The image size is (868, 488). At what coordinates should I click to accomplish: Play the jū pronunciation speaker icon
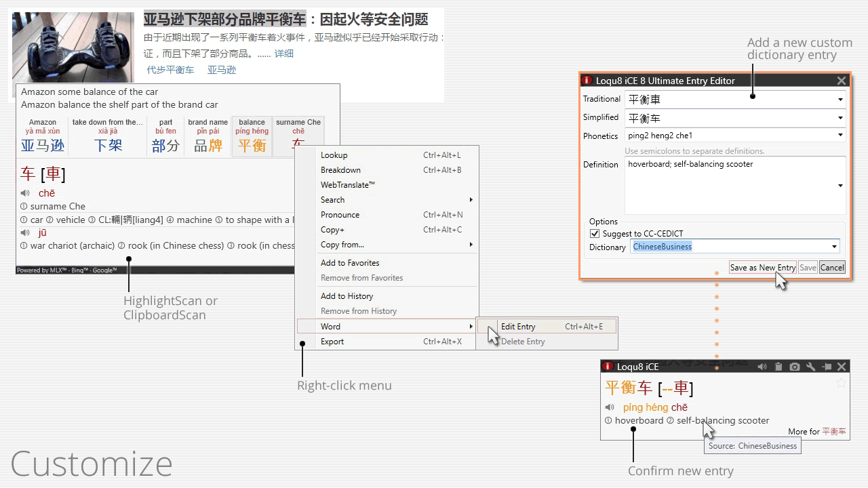tap(24, 232)
